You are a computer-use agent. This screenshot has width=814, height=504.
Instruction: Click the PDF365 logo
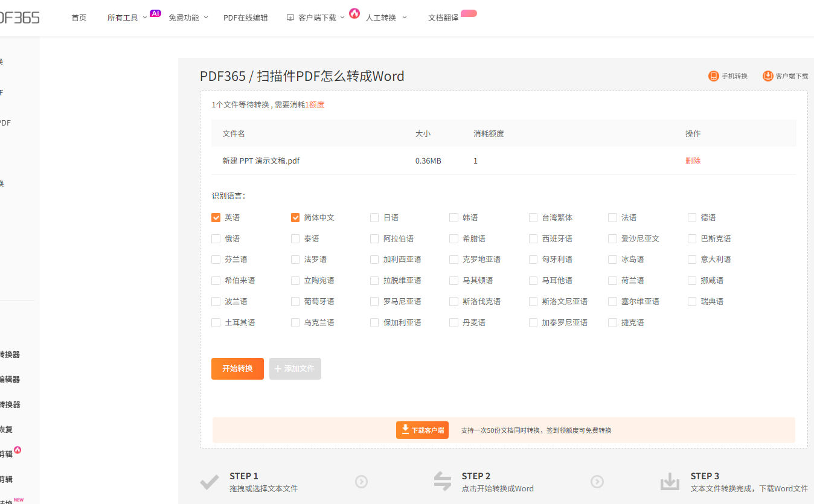pyautogui.click(x=19, y=18)
